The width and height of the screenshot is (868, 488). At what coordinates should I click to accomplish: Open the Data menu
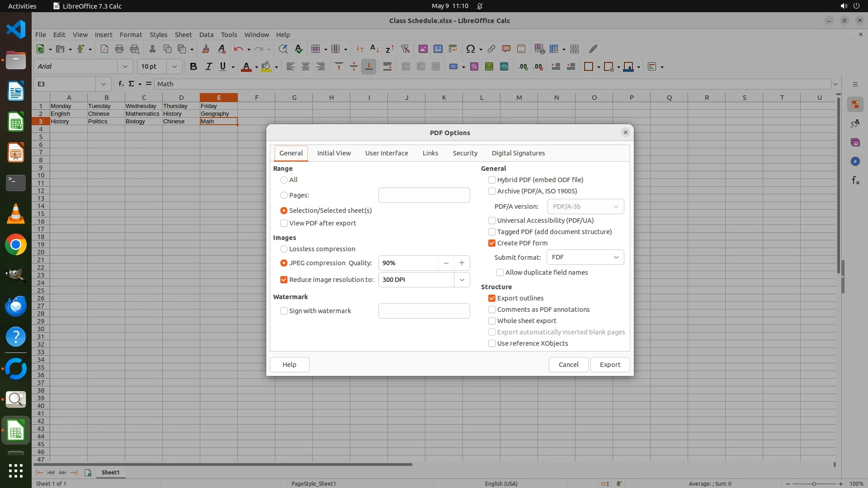click(x=206, y=35)
